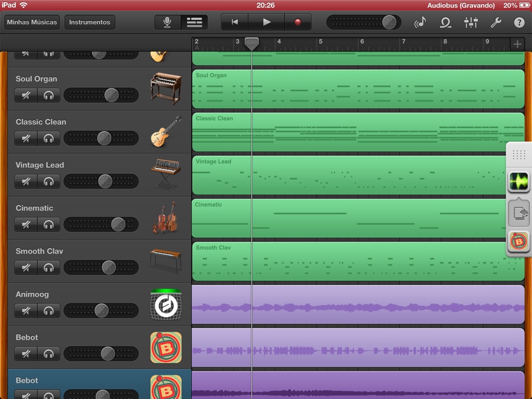Viewport: 532px width, 399px height.
Task: Open the loop browser icon
Action: point(445,22)
